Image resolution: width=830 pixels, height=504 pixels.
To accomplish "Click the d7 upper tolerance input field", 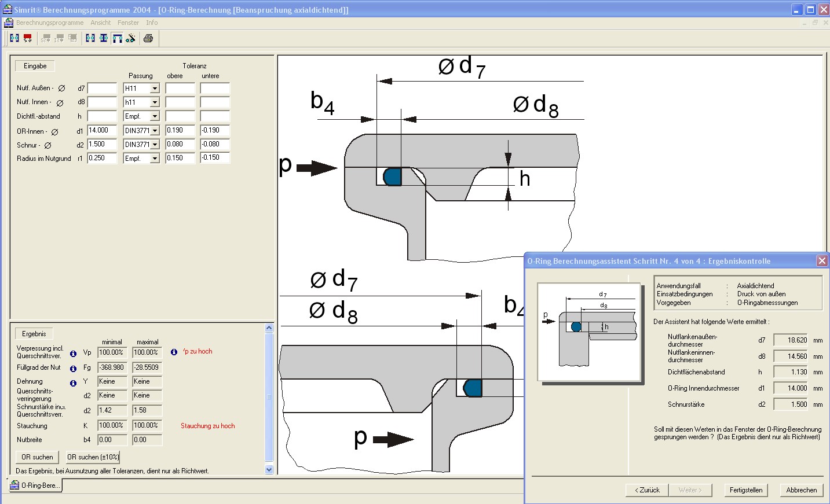I will (x=180, y=89).
